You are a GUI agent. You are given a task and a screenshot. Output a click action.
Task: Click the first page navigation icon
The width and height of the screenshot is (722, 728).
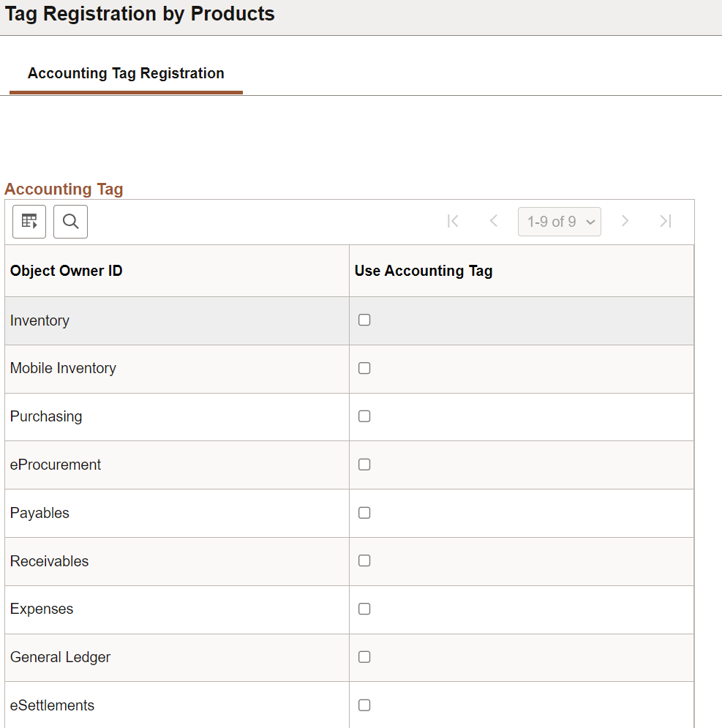[453, 221]
